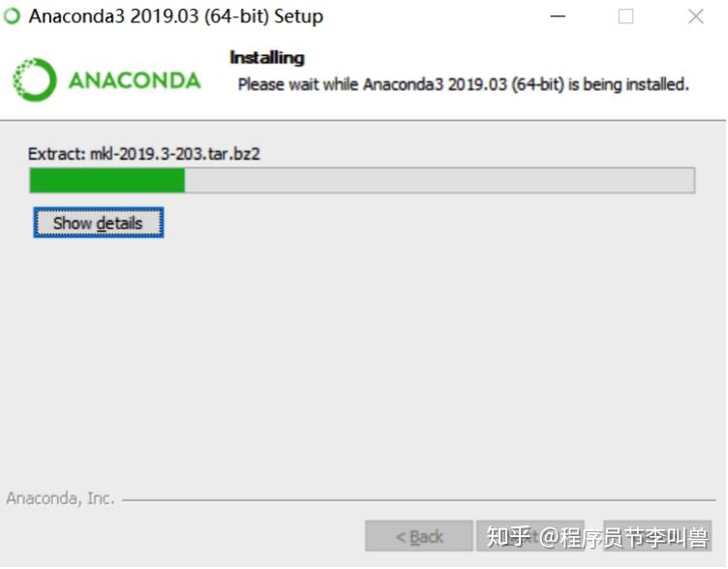
Task: Click the green Anaconda ring logo
Action: (34, 79)
